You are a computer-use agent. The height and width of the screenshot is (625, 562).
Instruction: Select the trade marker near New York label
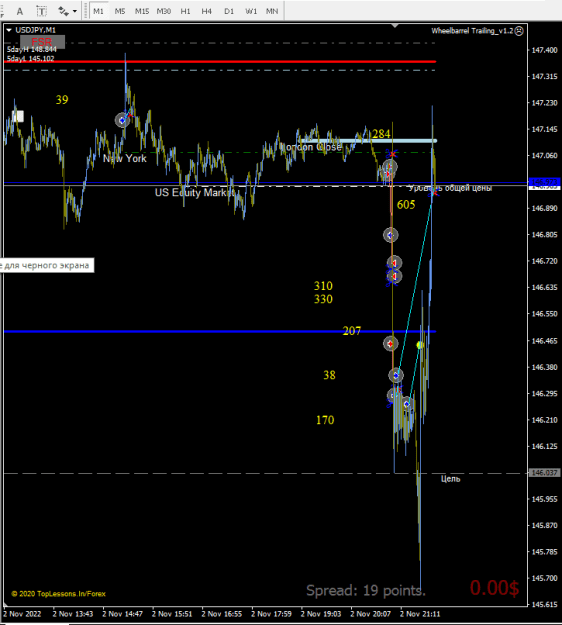coord(122,120)
